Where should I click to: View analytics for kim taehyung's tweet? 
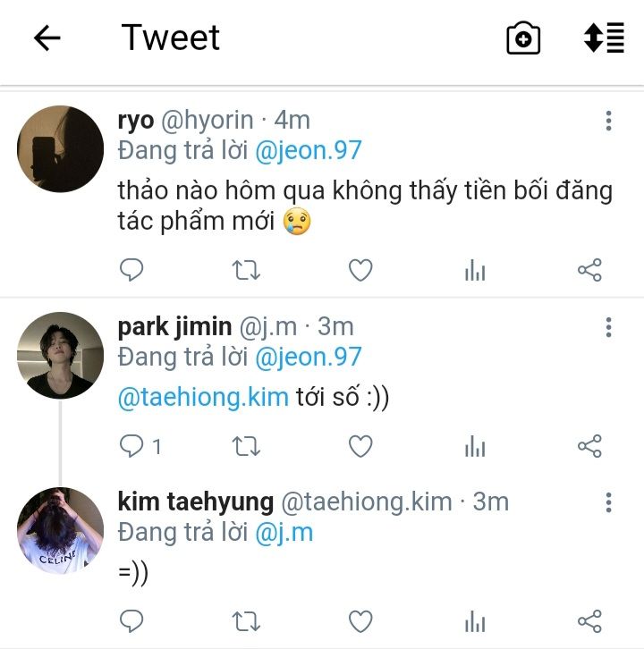coord(475,621)
